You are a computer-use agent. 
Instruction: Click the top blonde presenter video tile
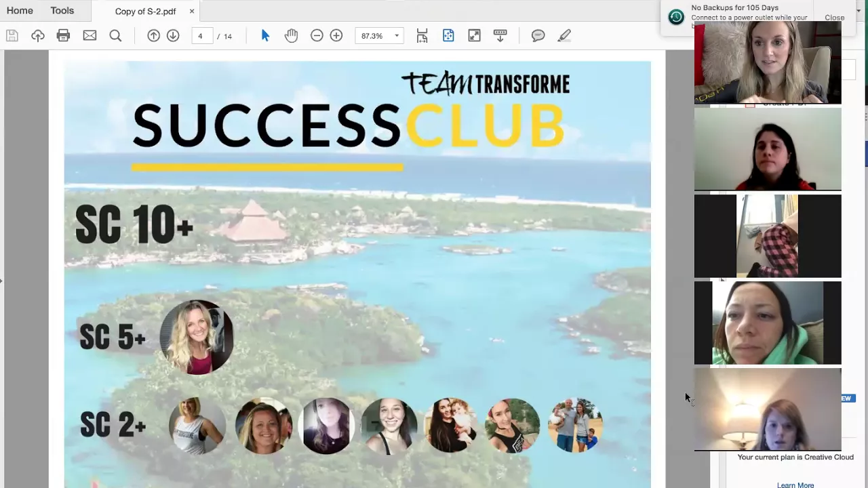click(768, 62)
